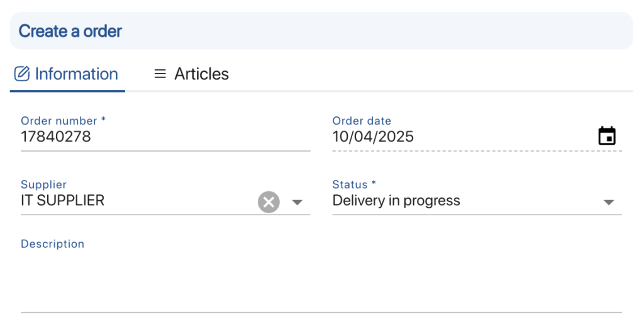Click the pencil icon on Information tab
This screenshot has width=644, height=324.
point(22,74)
